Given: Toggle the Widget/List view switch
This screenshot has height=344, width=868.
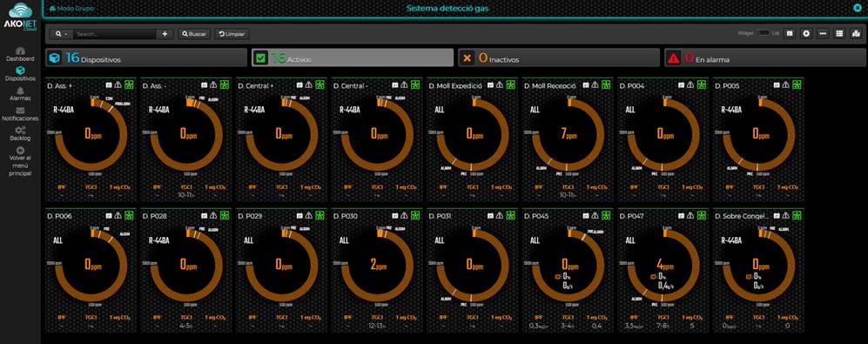Looking at the screenshot, I should coord(764,33).
